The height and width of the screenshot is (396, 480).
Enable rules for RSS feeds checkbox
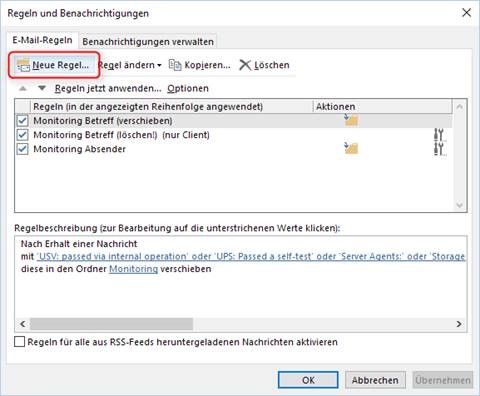point(19,342)
